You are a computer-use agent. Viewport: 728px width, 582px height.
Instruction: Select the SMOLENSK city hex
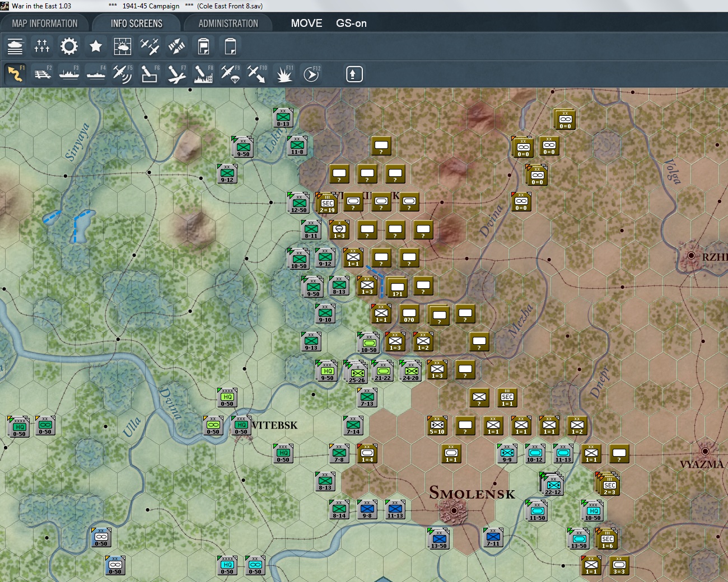[454, 510]
